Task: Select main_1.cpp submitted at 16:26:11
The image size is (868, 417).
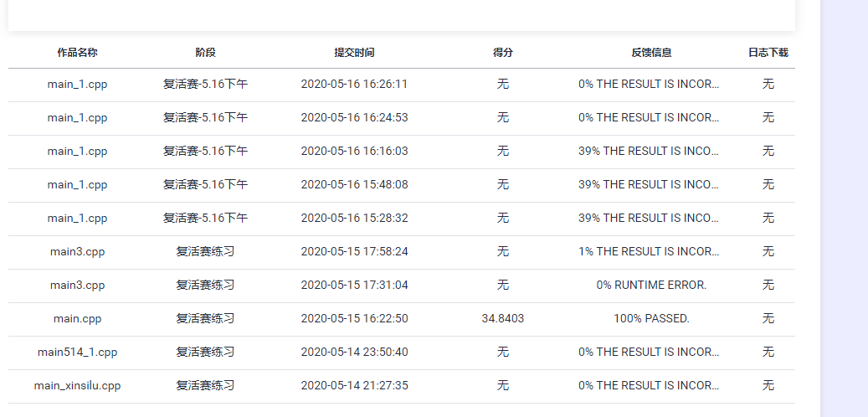Action: click(x=78, y=85)
